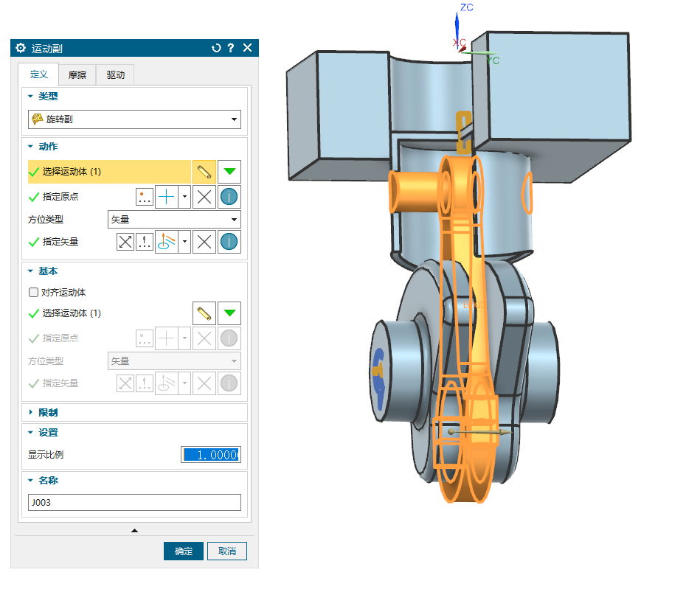The height and width of the screenshot is (592, 700).
Task: Switch to the 驱动 tab
Action: tap(115, 75)
